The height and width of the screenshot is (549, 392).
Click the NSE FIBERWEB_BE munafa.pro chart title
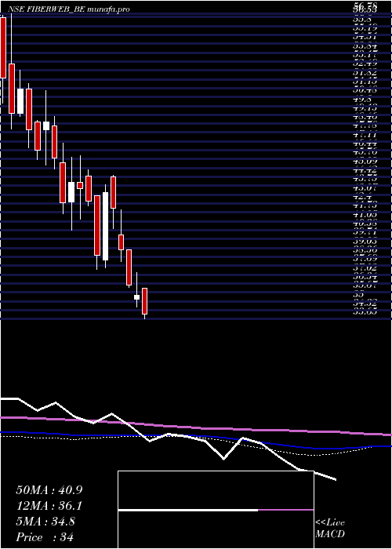coord(68,9)
